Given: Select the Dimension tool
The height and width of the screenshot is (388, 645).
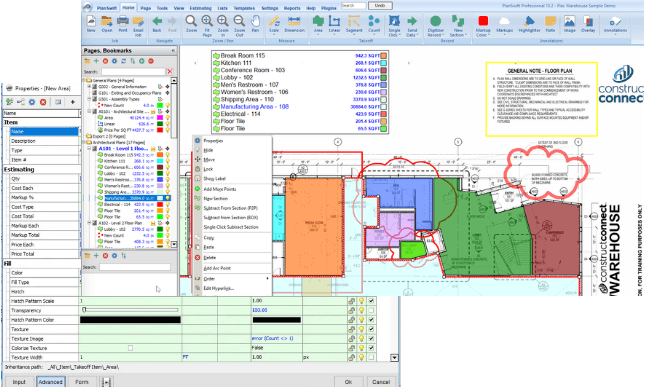Looking at the screenshot, I should [294, 21].
